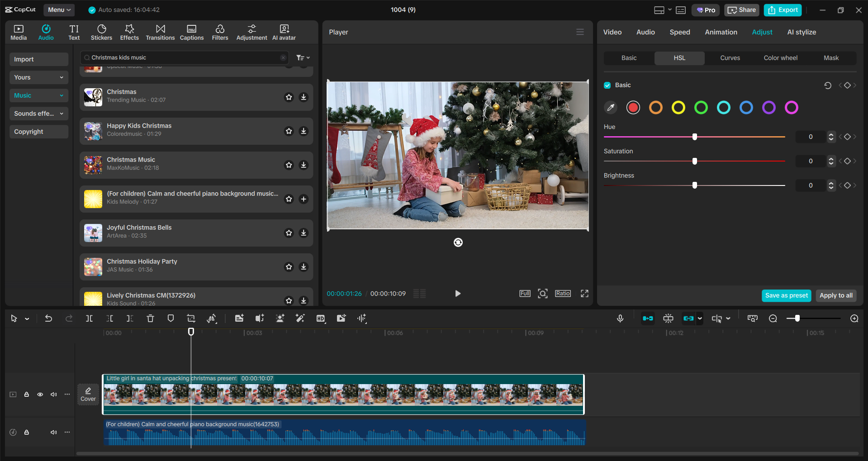Open the Stickers panel

pyautogui.click(x=101, y=32)
